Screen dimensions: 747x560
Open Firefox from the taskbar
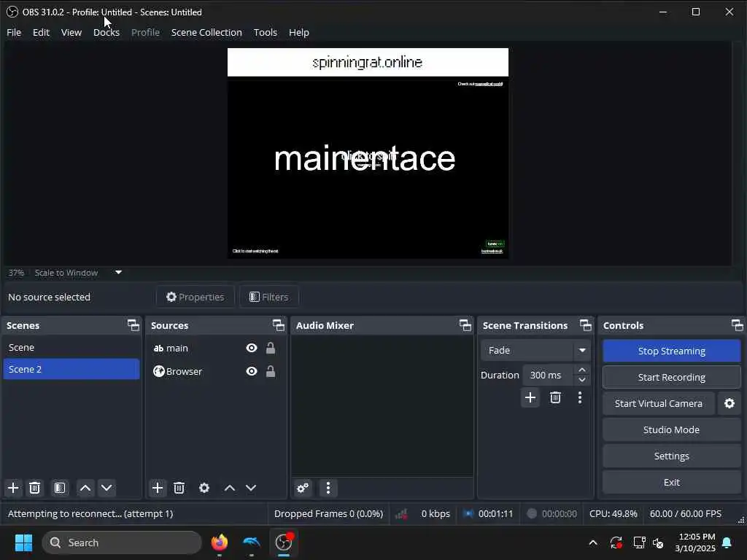220,542
